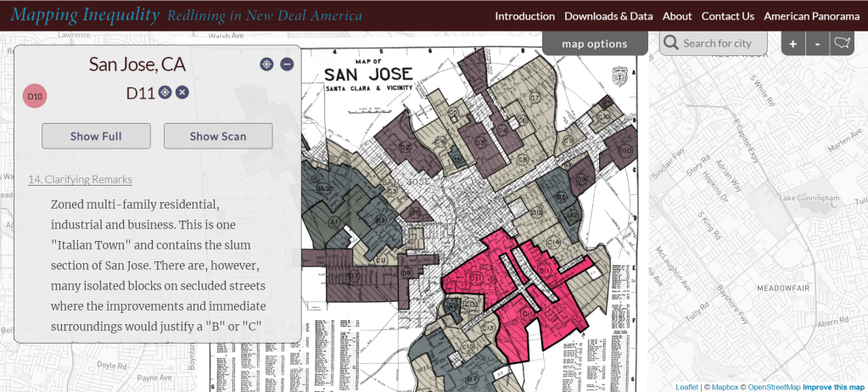Open the American Panorama link

point(812,16)
